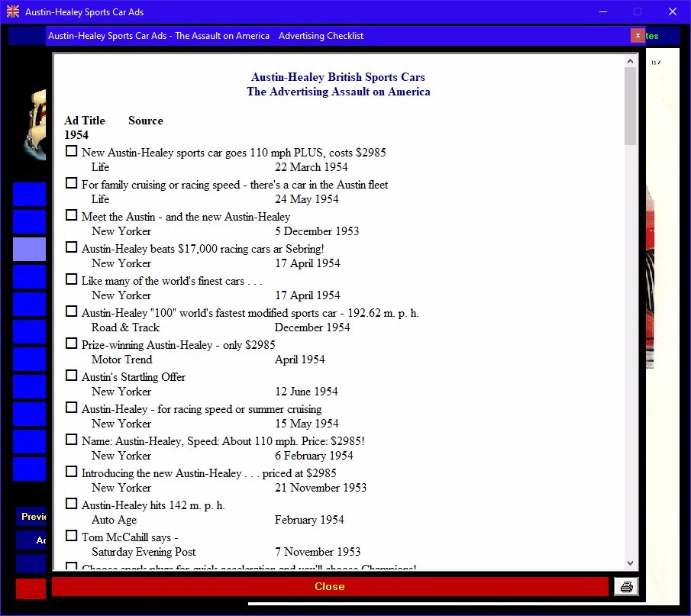Click '22 March 1954' date text
The image size is (691, 616).
pos(311,167)
